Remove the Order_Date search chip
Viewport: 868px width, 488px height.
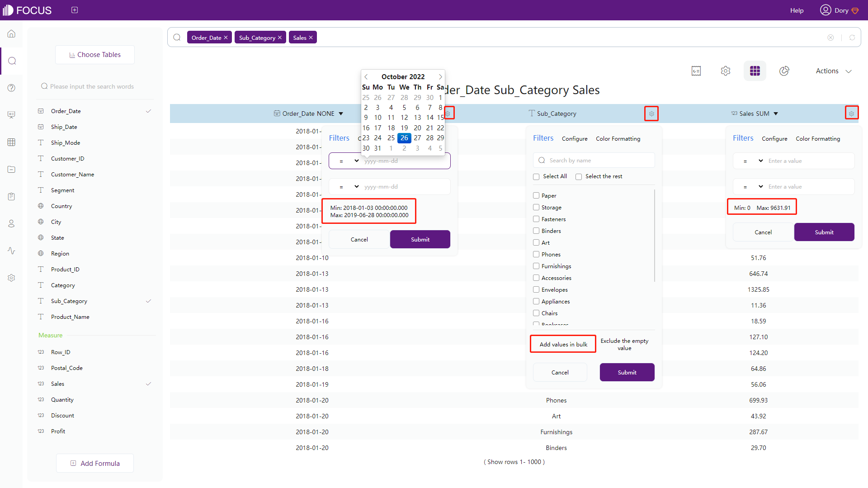226,38
